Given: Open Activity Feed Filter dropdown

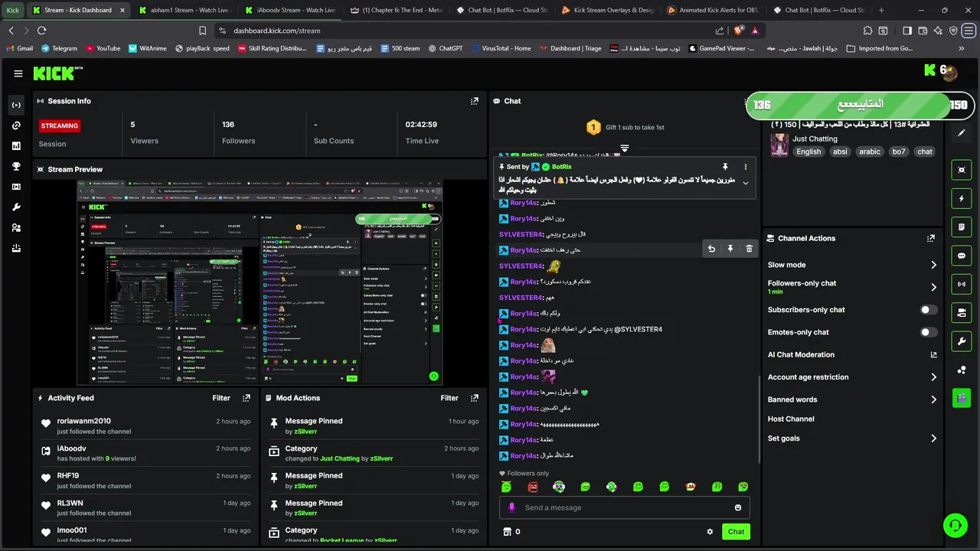Looking at the screenshot, I should [x=221, y=398].
